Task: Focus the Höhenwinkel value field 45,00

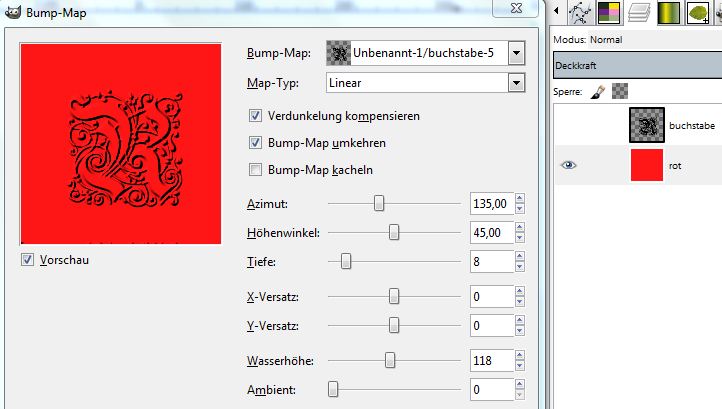Action: click(492, 233)
